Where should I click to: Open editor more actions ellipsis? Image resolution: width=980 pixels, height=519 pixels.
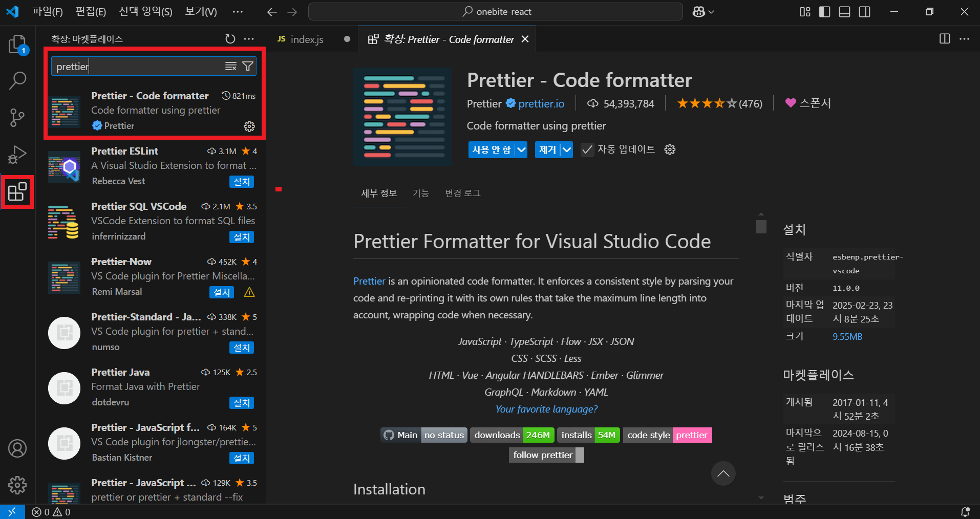pos(964,39)
